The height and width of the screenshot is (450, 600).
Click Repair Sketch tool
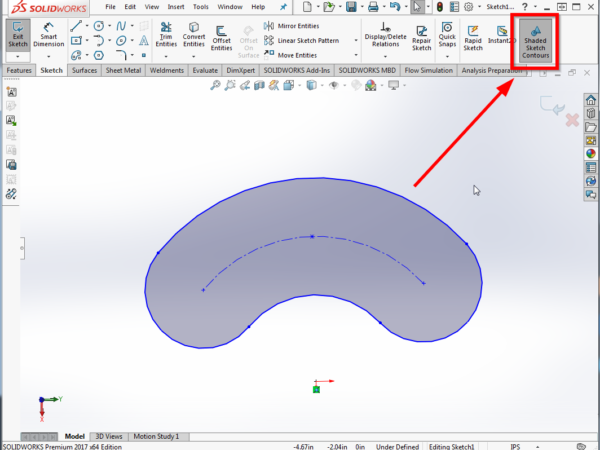[422, 38]
